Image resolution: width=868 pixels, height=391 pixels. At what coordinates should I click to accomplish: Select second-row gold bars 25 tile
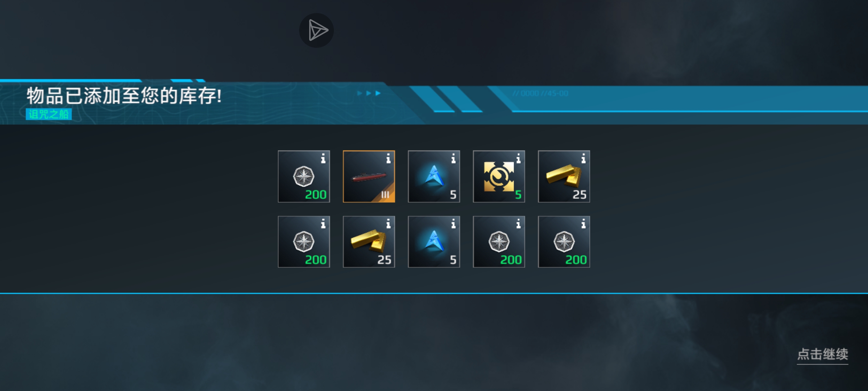point(369,241)
